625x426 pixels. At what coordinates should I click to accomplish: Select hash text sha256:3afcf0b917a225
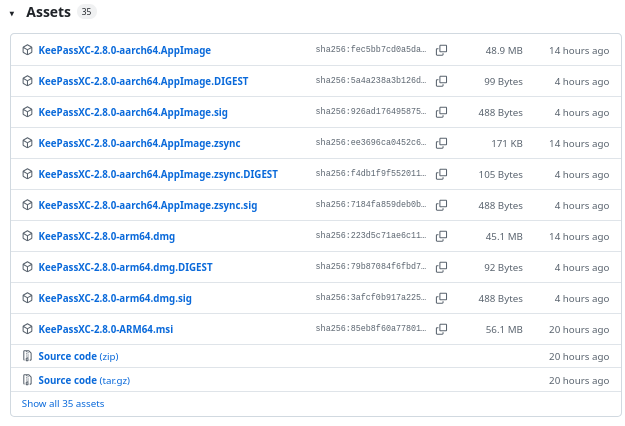coord(371,297)
